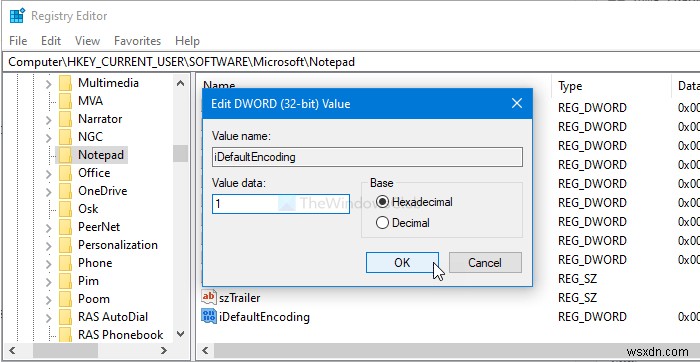
Task: Expand the Multimedia tree node
Action: click(x=49, y=83)
